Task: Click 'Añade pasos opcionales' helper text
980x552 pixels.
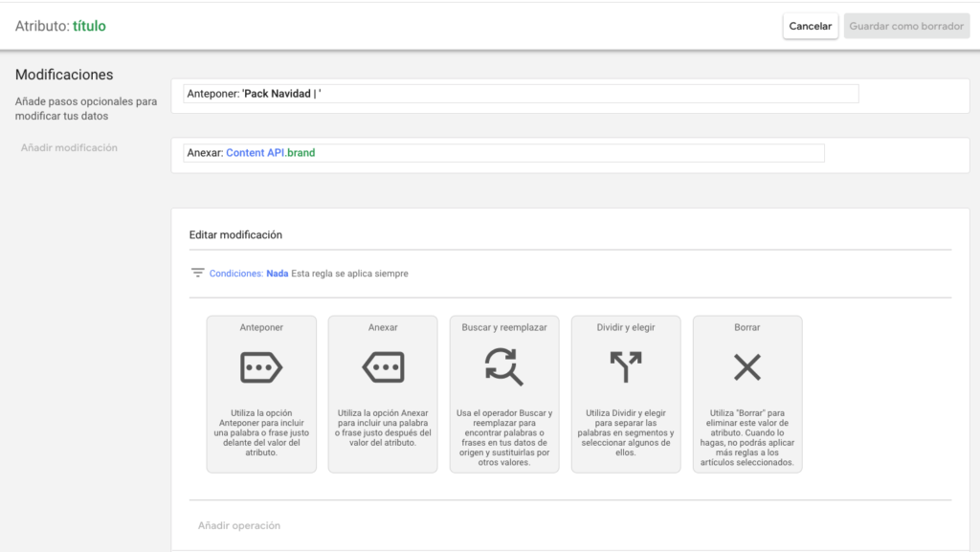Action: click(85, 109)
